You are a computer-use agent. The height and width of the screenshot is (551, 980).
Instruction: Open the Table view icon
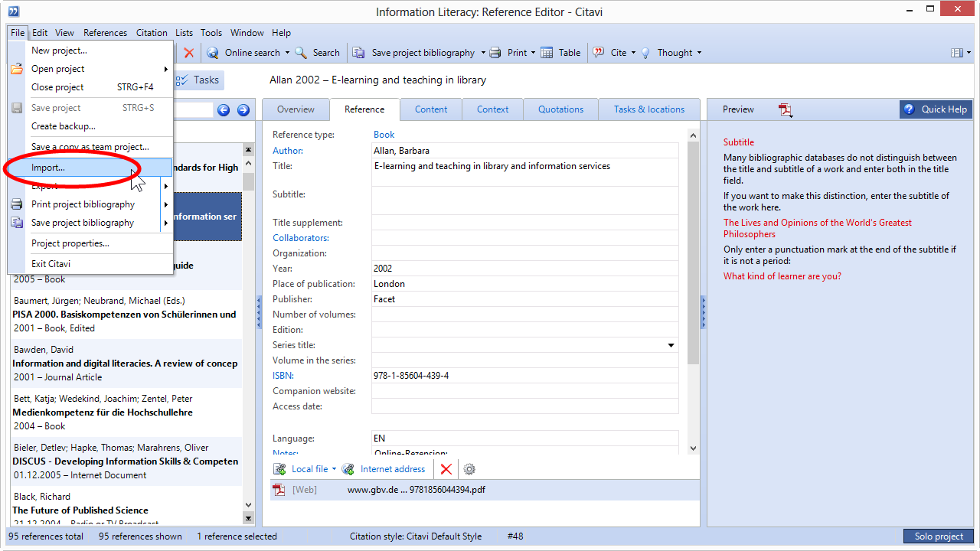point(547,53)
